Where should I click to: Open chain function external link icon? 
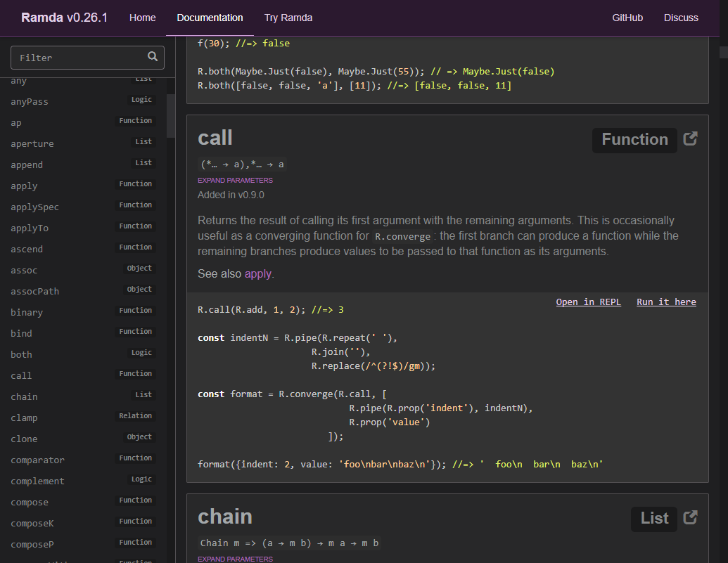pos(690,517)
